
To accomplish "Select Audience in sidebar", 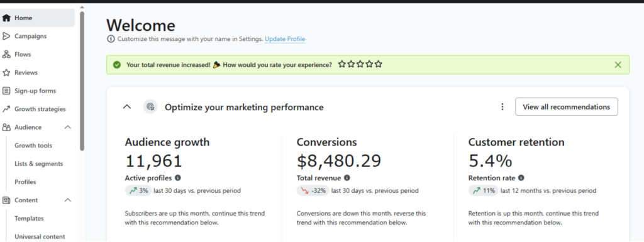I will 28,127.
